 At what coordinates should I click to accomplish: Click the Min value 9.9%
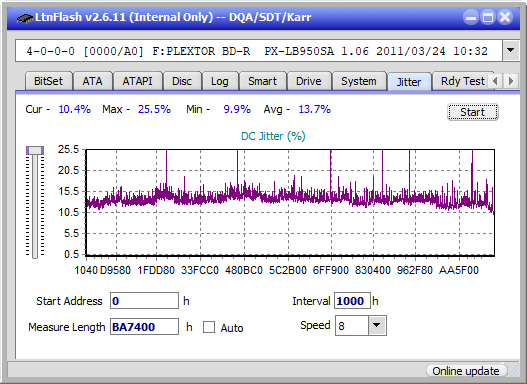[237, 109]
